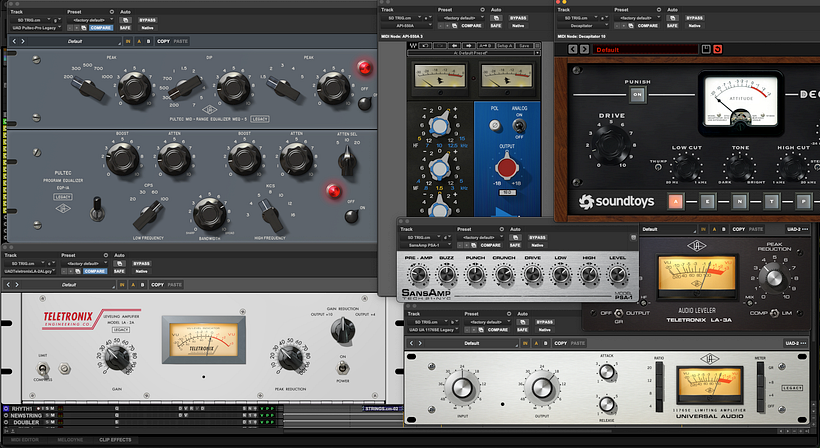Open the SansAmp PSA-1 plugin selector dropdown
Image resolution: width=820 pixels, height=448 pixels.
426,245
